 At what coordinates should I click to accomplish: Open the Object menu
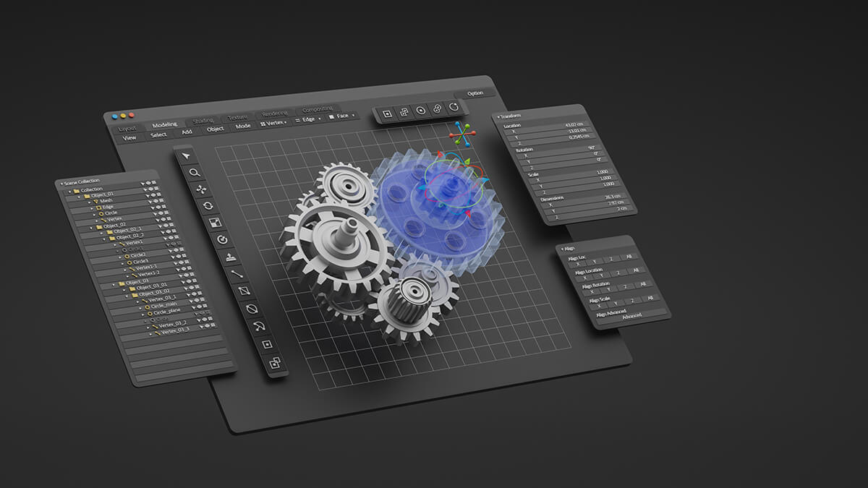click(216, 129)
